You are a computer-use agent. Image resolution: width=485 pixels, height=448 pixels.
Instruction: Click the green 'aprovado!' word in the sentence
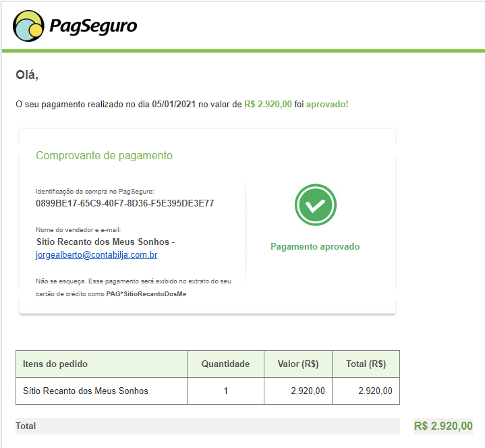click(327, 105)
